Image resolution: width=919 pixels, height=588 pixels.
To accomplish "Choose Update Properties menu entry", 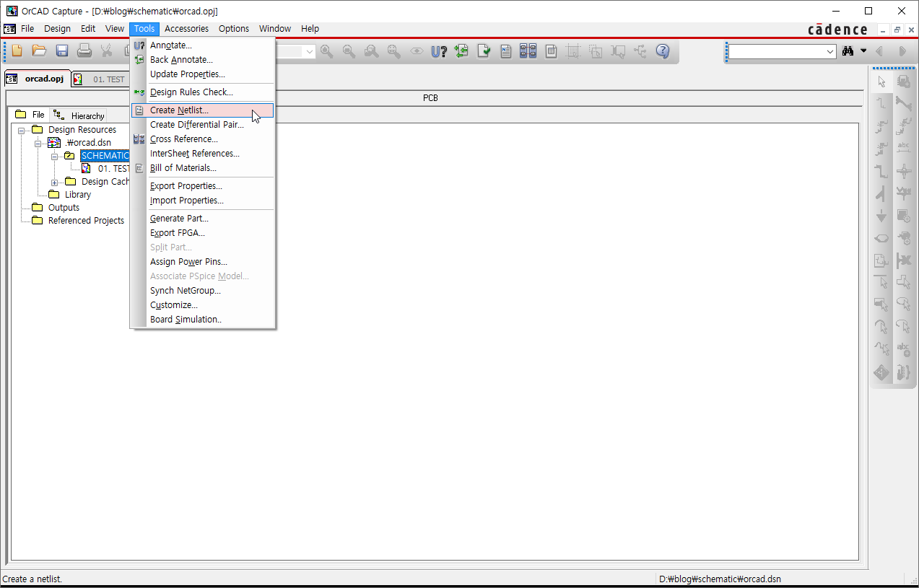I will click(203, 74).
